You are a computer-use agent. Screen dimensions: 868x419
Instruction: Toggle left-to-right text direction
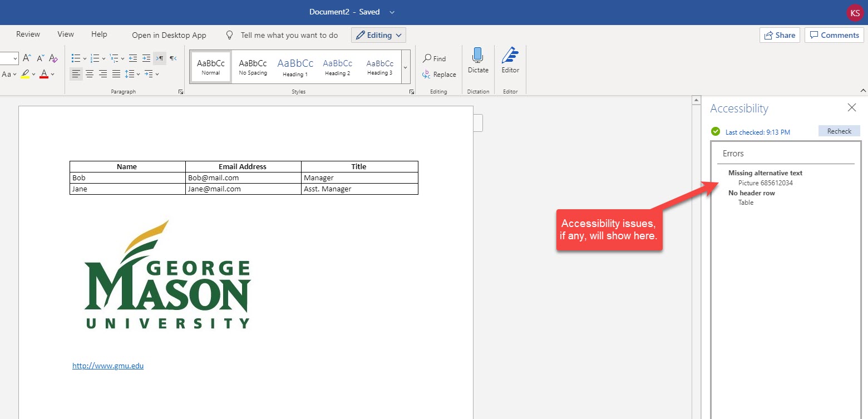tap(159, 58)
